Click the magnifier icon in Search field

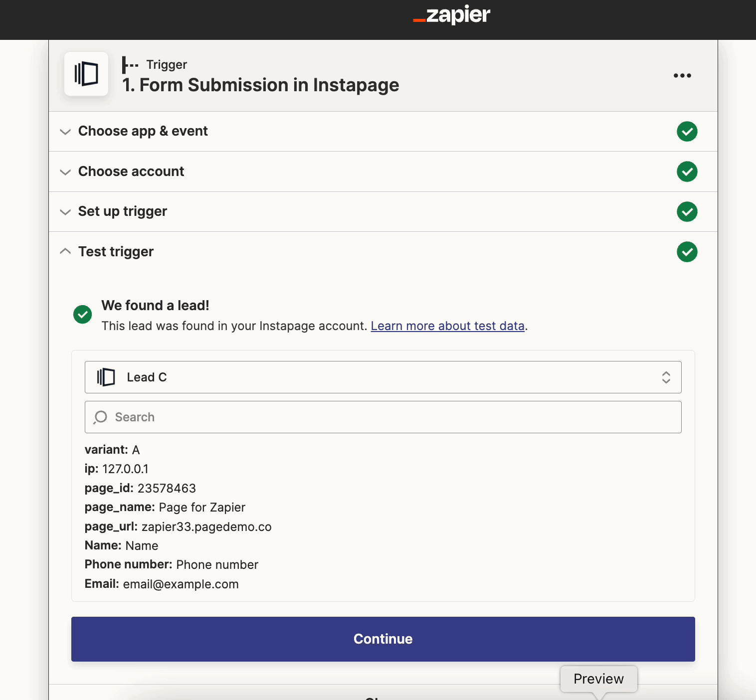tap(100, 417)
